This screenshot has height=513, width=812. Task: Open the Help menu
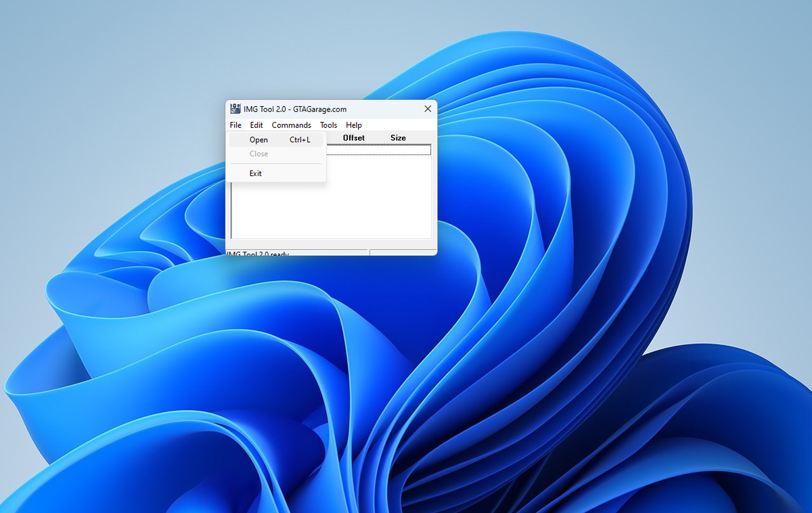(354, 125)
